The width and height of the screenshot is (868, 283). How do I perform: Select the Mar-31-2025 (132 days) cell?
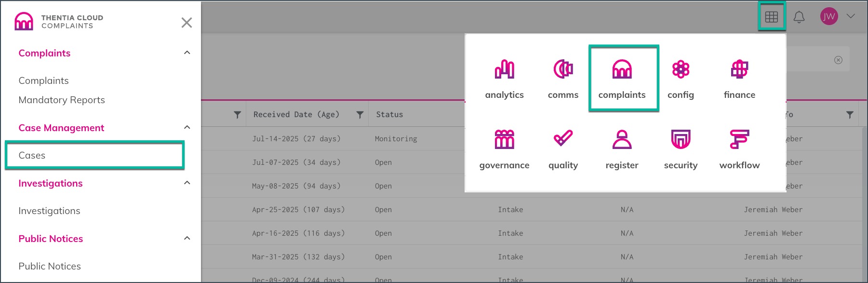pos(298,257)
